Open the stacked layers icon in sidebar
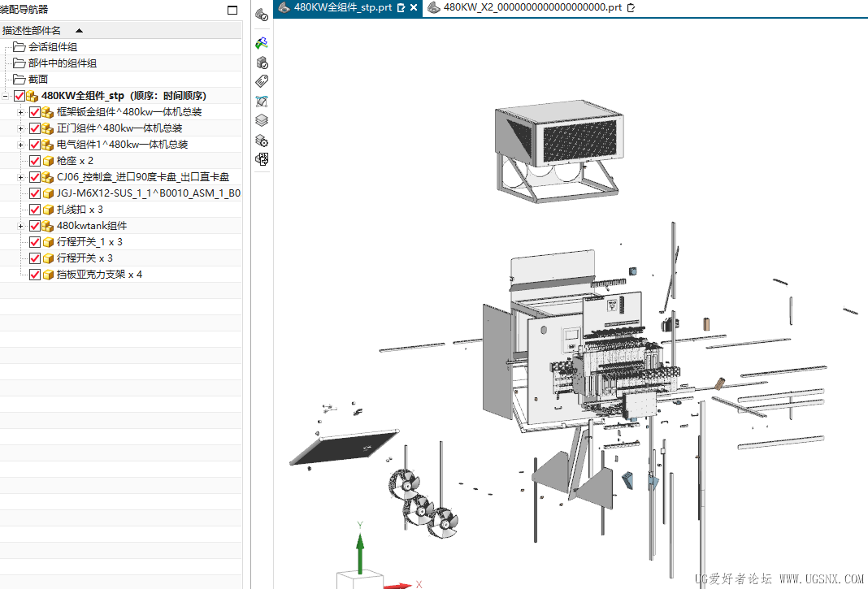Image resolution: width=868 pixels, height=589 pixels. point(262,120)
